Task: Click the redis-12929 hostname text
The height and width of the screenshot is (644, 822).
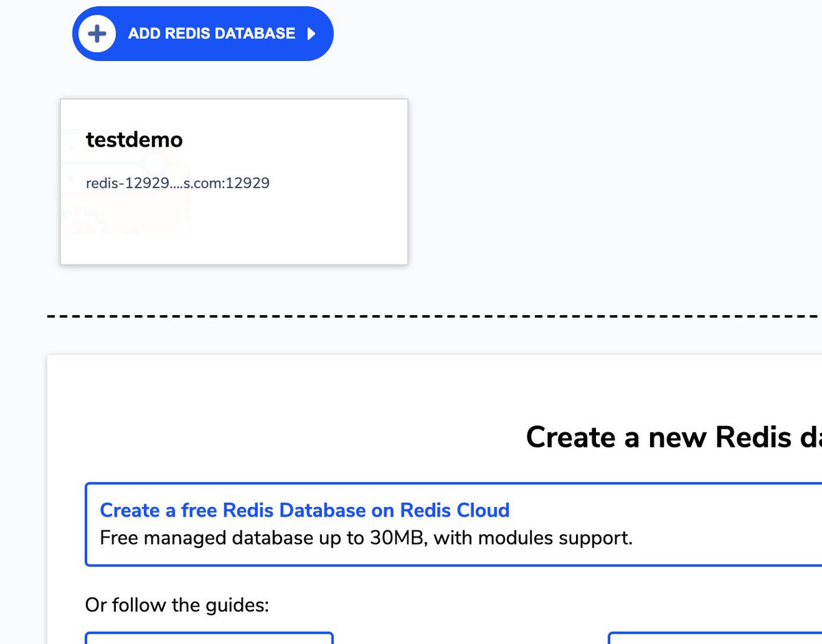Action: coord(178,183)
